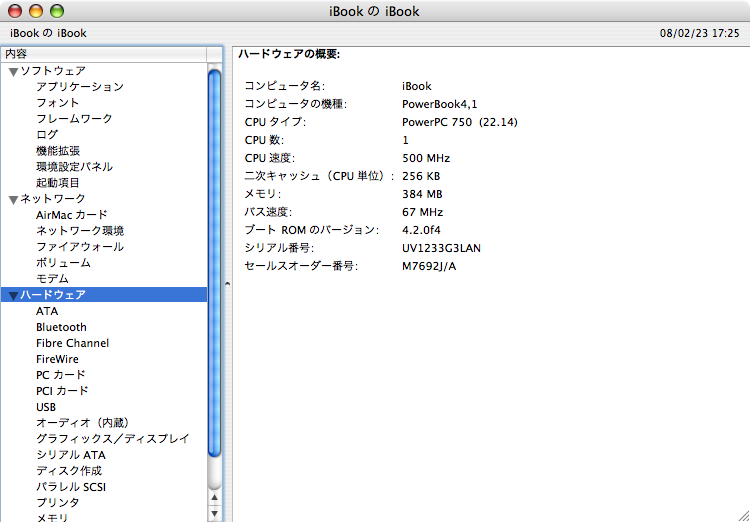Collapse the ネットワーク category triangle
The width and height of the screenshot is (750, 522).
(13, 200)
